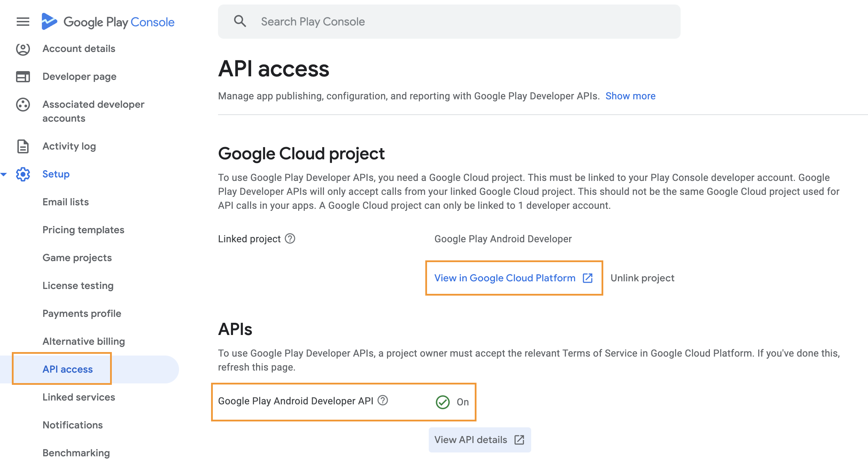Focus the Search Play Console field

tap(449, 22)
